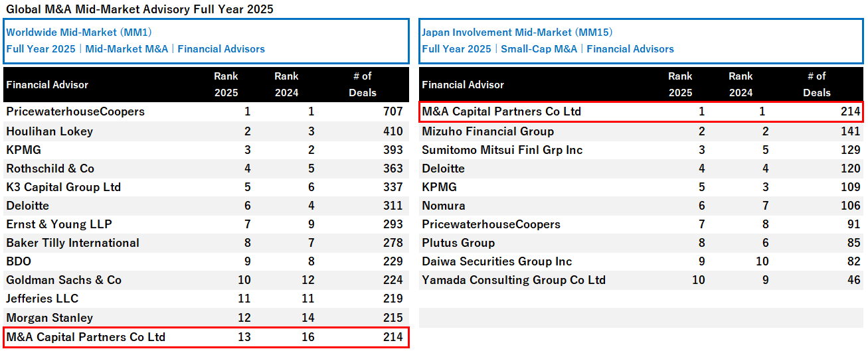This screenshot has height=351, width=868.
Task: Open the Japan Involvement Mid-Market (MM15) link
Action: (x=517, y=32)
